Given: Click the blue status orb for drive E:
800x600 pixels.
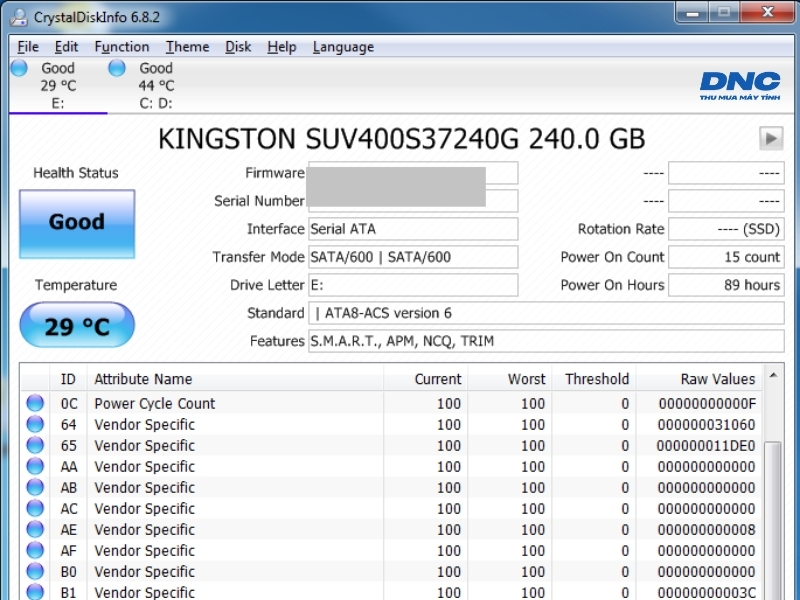Looking at the screenshot, I should click(19, 68).
